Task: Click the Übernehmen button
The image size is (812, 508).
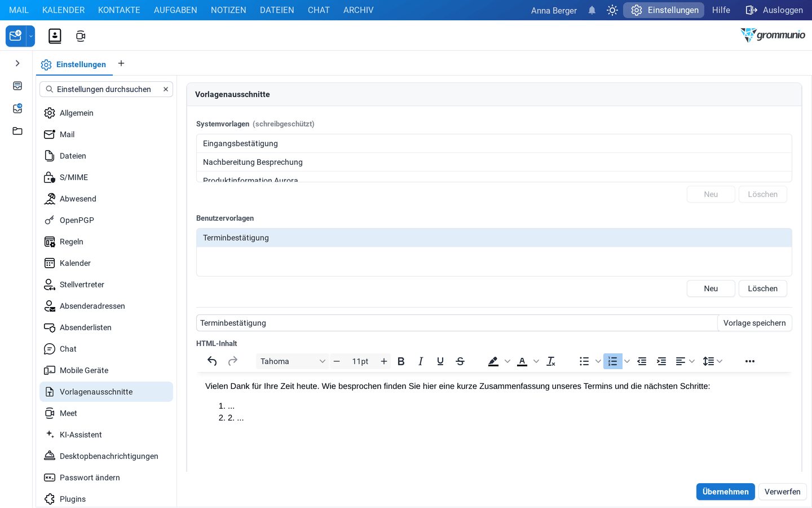Action: (x=725, y=492)
